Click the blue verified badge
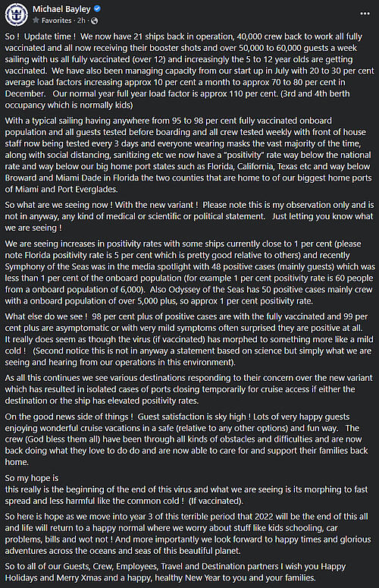379x588 pixels. point(97,8)
